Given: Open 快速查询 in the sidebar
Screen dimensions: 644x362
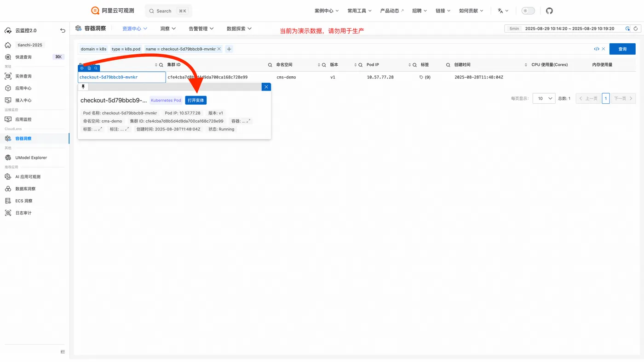Looking at the screenshot, I should 23,57.
